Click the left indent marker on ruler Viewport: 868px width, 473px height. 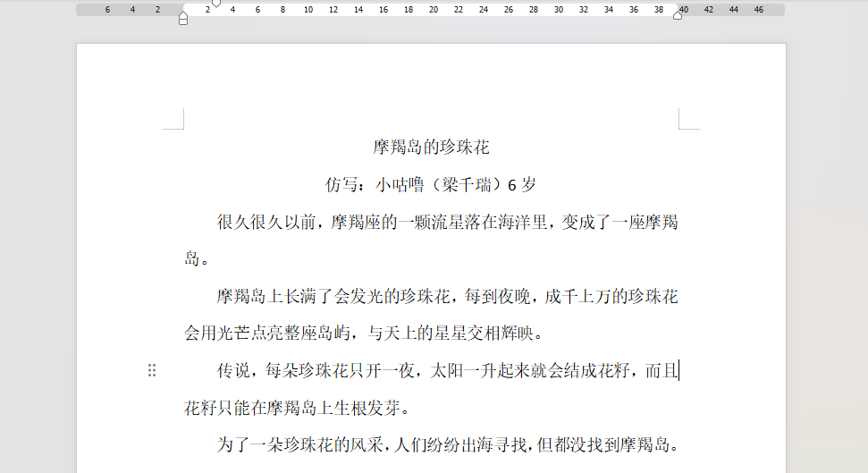pos(183,18)
